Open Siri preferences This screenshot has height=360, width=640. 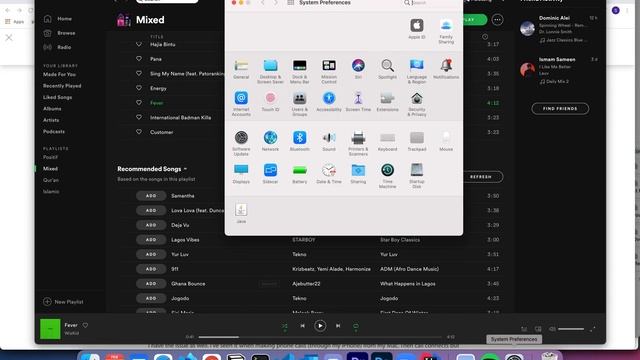click(358, 69)
